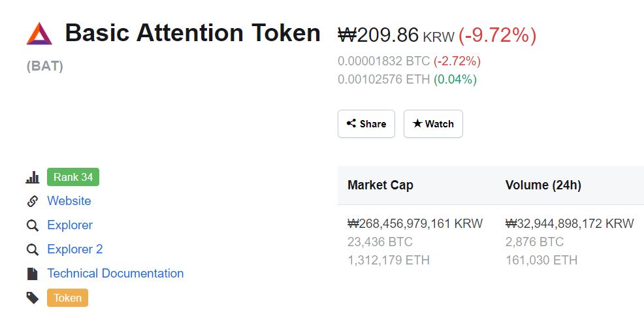Click the Basic Attention Token triangle logo
The image size is (644, 318).
[39, 33]
